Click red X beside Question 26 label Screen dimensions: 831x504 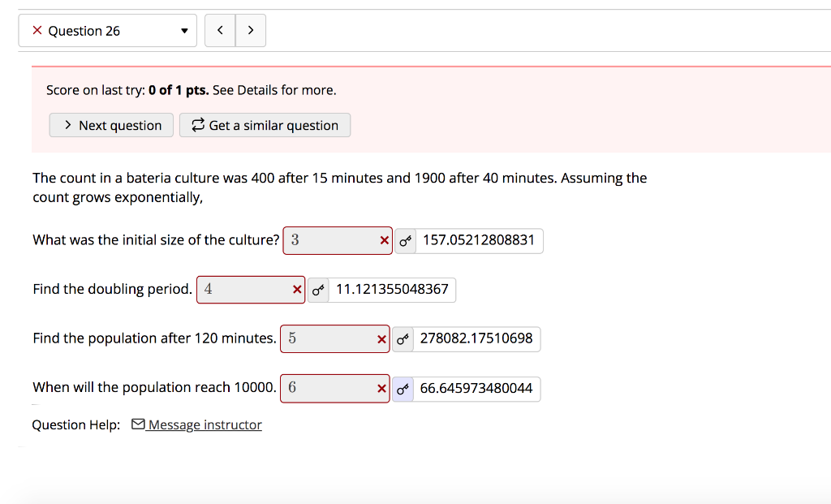[36, 30]
